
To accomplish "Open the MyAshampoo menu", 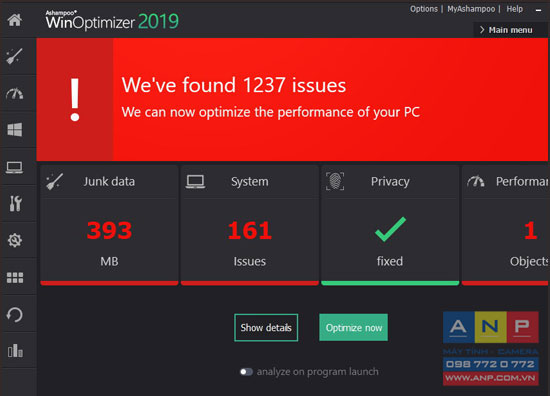I will pos(471,9).
